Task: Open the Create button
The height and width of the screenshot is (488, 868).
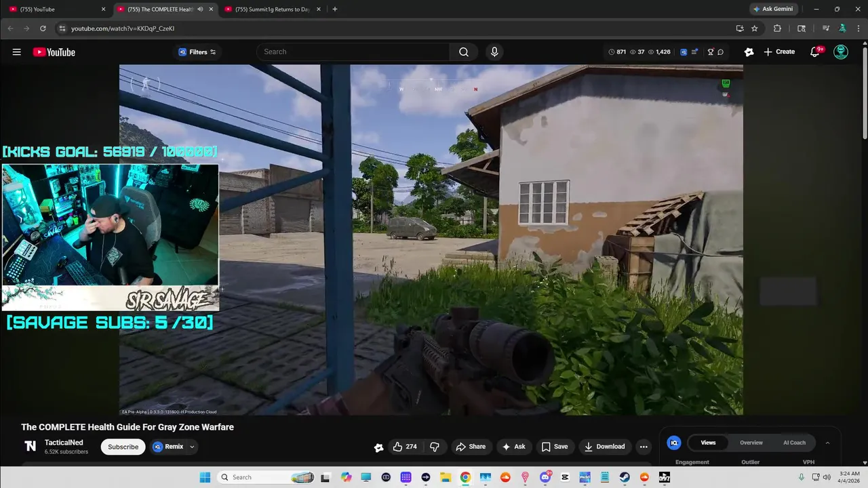Action: pos(779,52)
